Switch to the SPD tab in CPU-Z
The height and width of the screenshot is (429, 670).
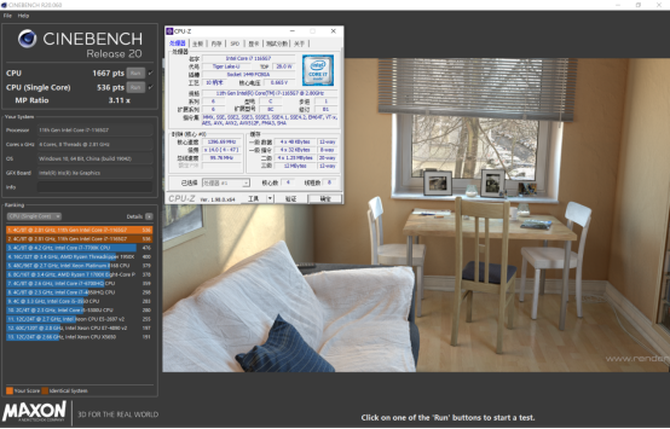tap(235, 44)
